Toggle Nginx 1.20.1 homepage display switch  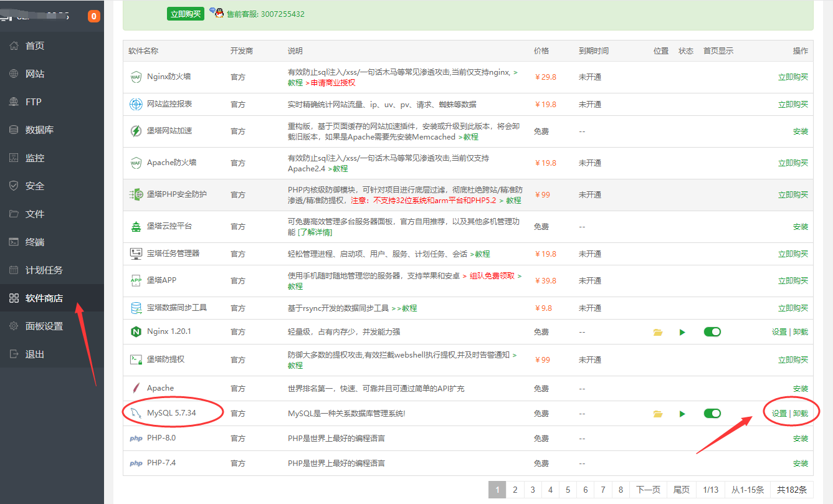[x=712, y=332]
